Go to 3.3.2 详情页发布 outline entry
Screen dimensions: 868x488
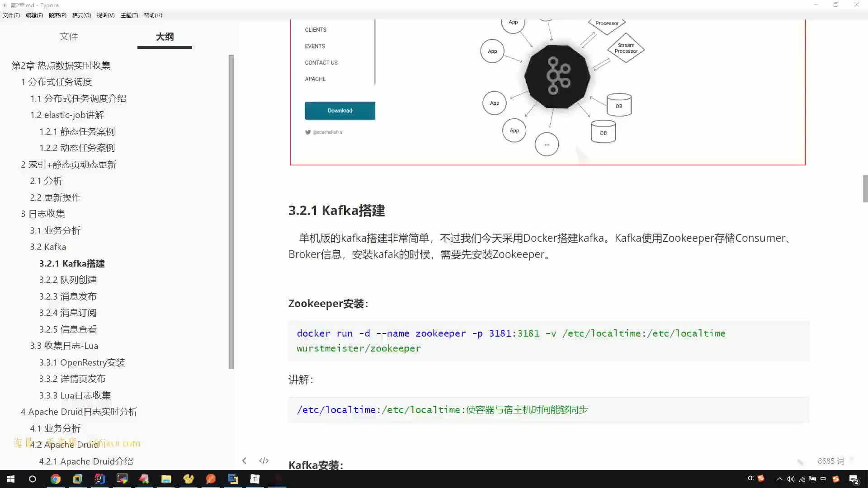click(x=72, y=379)
